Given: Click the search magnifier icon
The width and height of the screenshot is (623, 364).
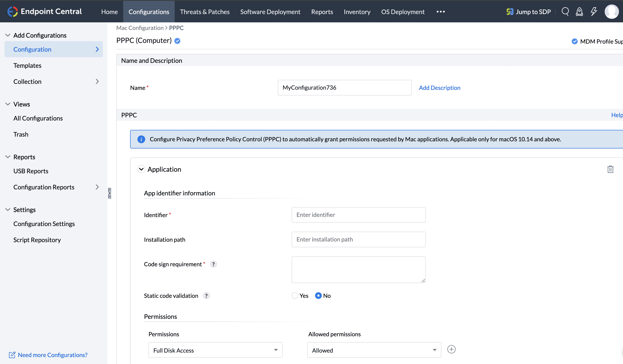Looking at the screenshot, I should [565, 12].
